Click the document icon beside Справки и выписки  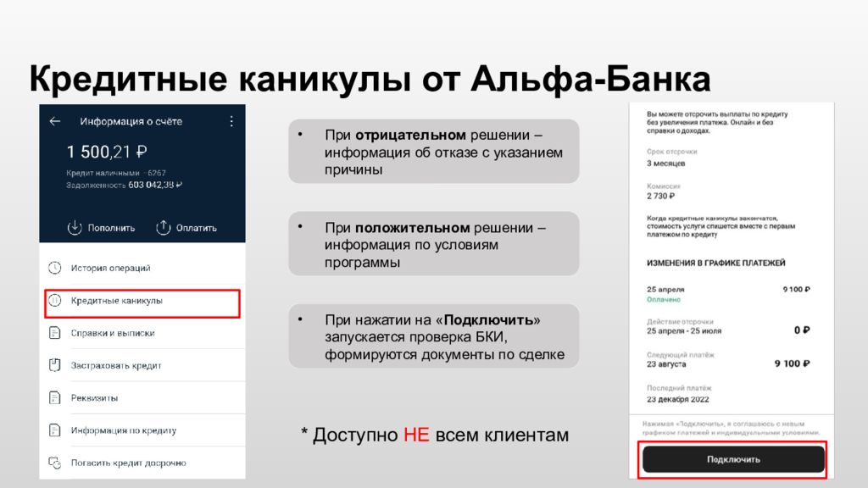pos(55,333)
